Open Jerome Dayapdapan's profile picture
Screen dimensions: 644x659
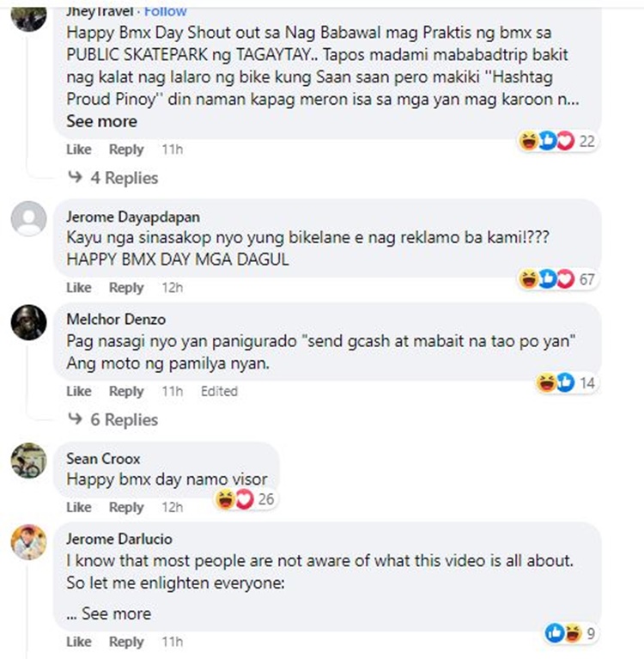tap(28, 218)
